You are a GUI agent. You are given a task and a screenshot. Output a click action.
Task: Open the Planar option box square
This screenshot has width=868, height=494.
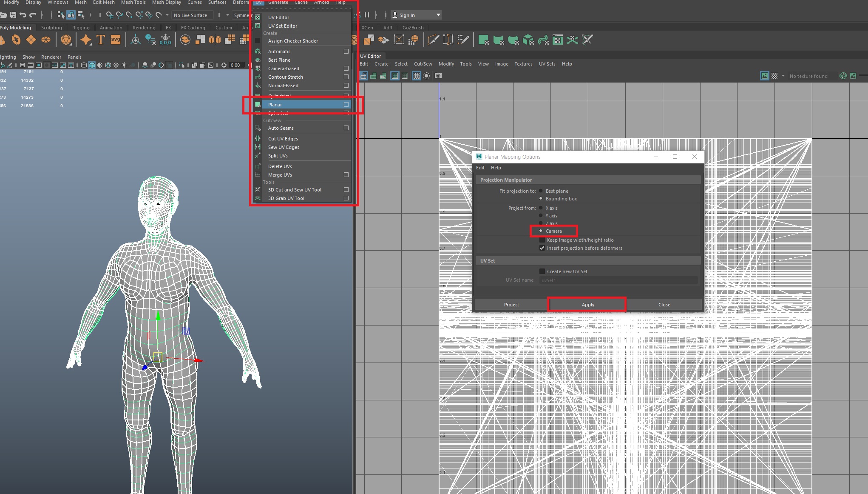click(x=346, y=105)
